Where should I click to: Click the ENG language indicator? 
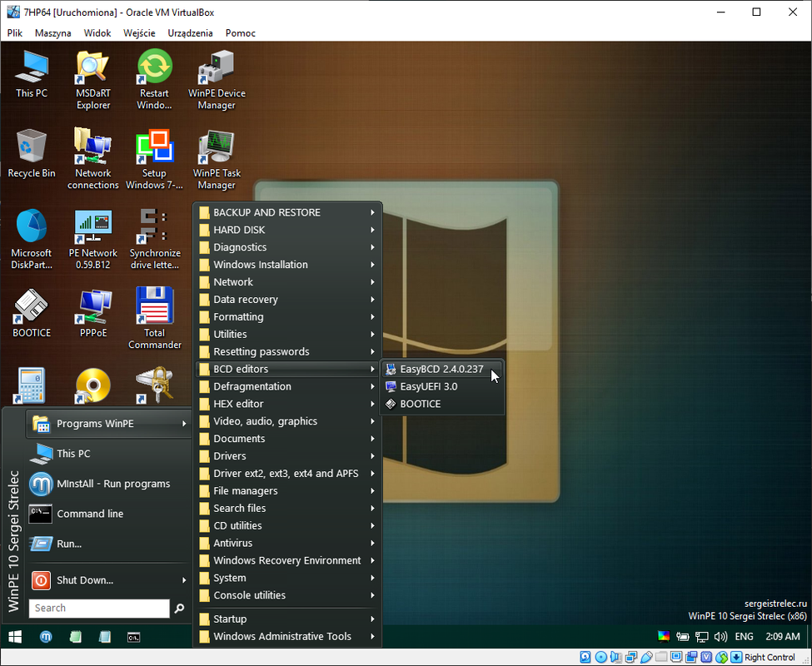coord(745,637)
